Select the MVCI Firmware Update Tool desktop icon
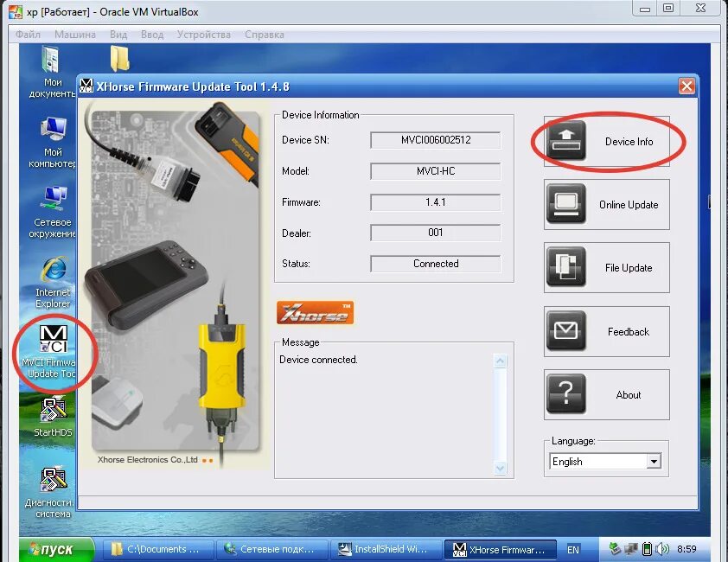This screenshot has height=562, width=728. click(51, 352)
